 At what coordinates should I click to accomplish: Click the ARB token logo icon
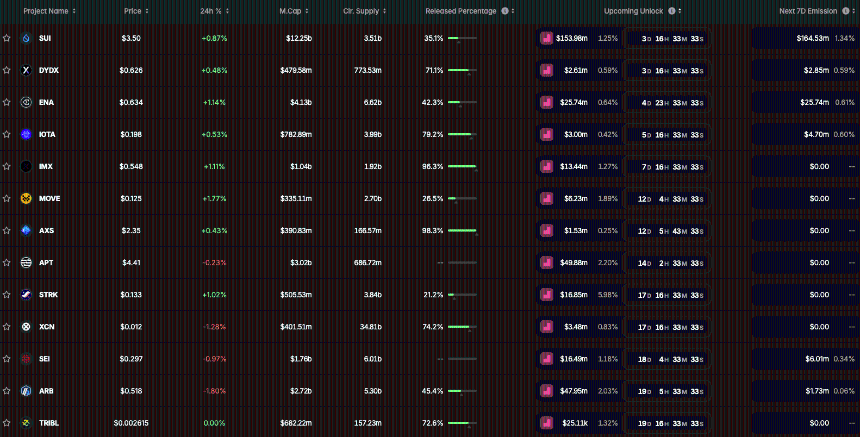26,390
